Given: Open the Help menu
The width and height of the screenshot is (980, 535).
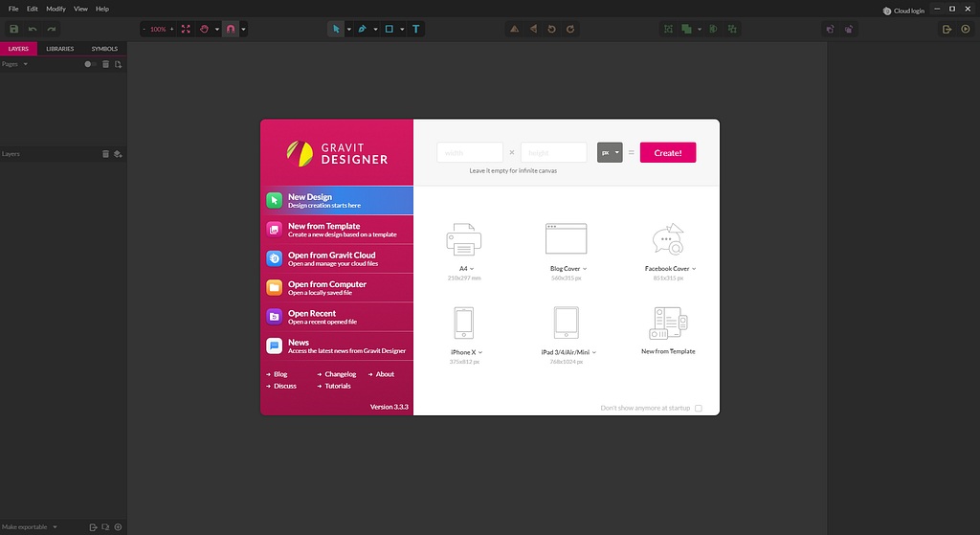Looking at the screenshot, I should 102,9.
